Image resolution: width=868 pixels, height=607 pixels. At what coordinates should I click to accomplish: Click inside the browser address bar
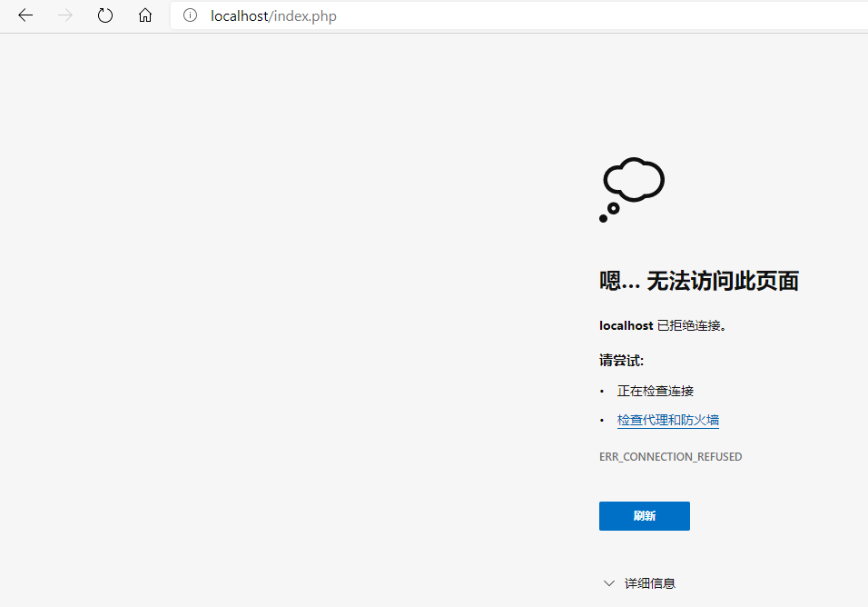(x=409, y=15)
